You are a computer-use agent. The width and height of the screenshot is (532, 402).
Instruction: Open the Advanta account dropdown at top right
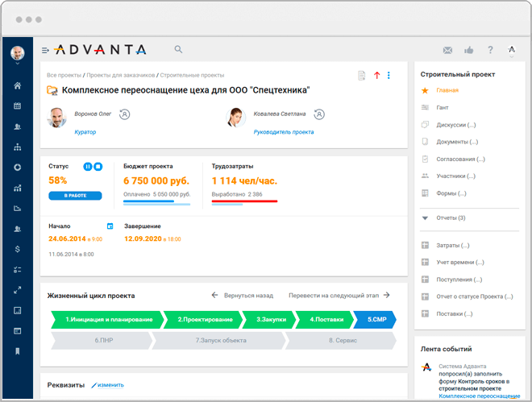click(512, 52)
